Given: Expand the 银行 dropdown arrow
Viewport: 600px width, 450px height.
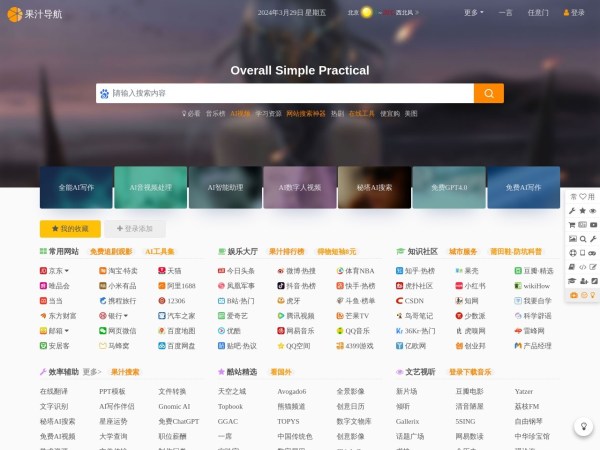Looking at the screenshot, I should click(126, 316).
